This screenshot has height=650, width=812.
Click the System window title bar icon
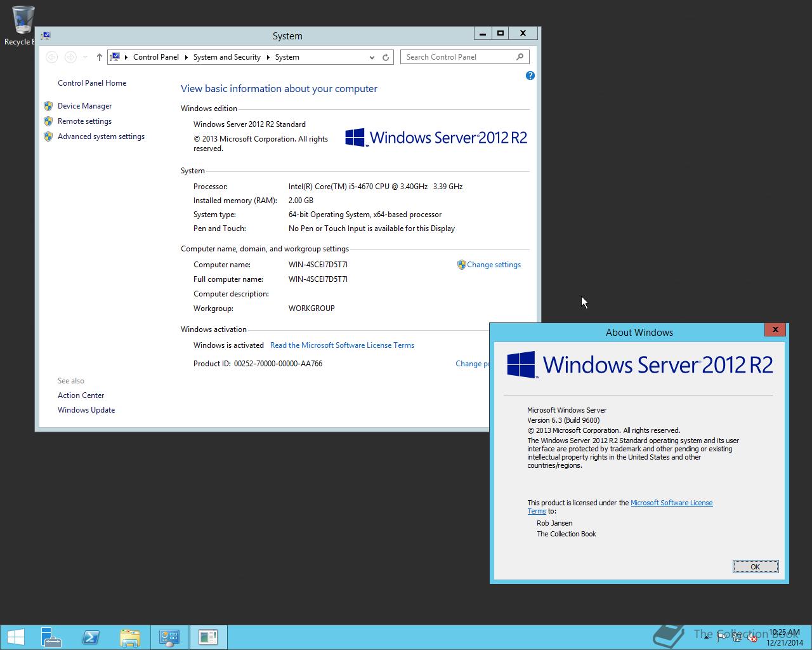(x=45, y=36)
